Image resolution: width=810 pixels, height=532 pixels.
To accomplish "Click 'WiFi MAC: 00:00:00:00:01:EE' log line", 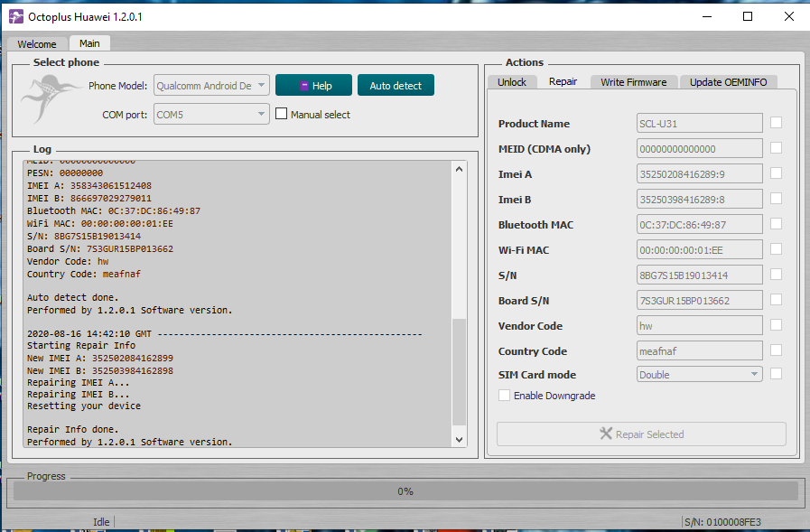I will click(100, 223).
